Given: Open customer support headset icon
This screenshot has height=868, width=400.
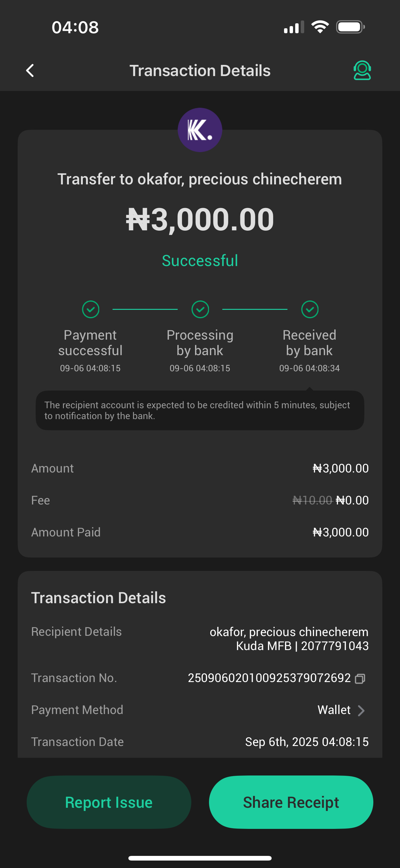Looking at the screenshot, I should click(362, 70).
